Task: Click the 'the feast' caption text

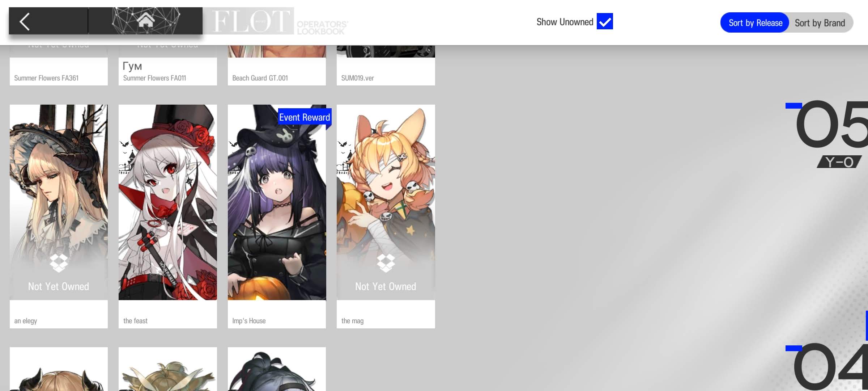Action: (135, 321)
